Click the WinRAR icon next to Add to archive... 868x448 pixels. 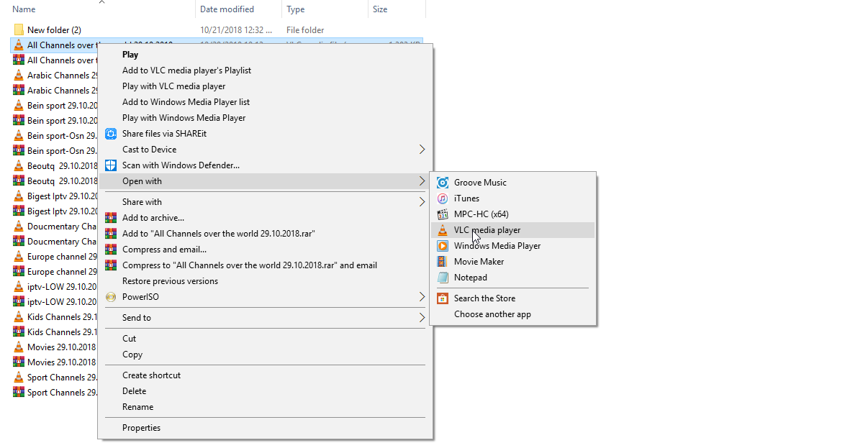[111, 218]
